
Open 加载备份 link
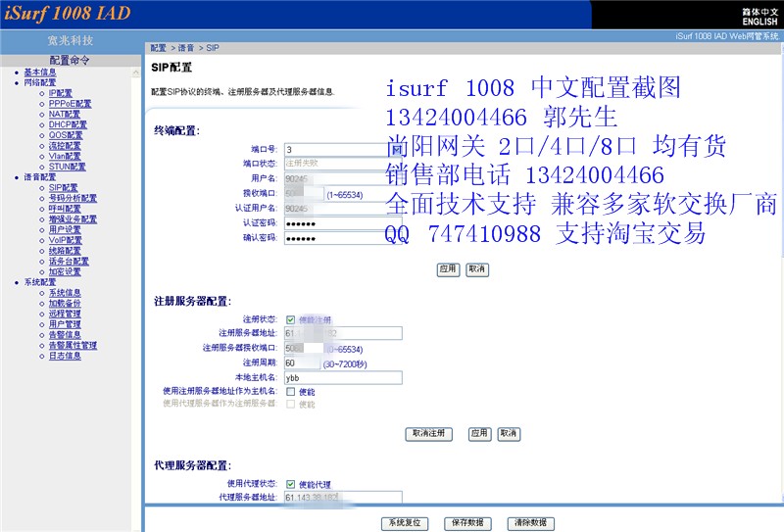(x=65, y=303)
